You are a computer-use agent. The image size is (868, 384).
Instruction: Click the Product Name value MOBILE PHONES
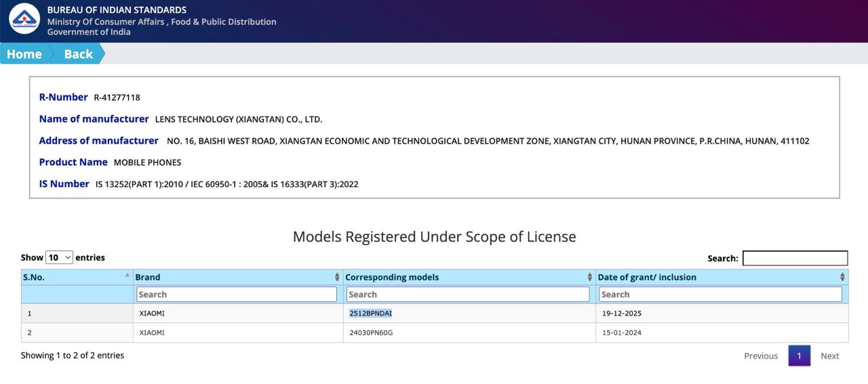[x=147, y=163]
